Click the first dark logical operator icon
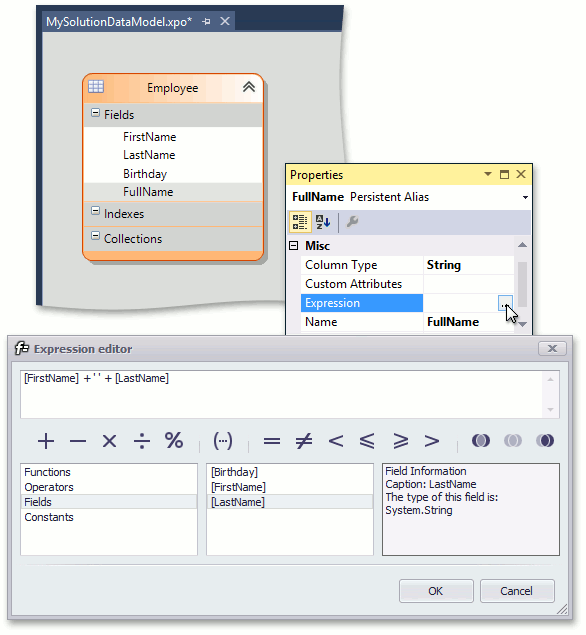The height and width of the screenshot is (635, 586). pyautogui.click(x=481, y=440)
